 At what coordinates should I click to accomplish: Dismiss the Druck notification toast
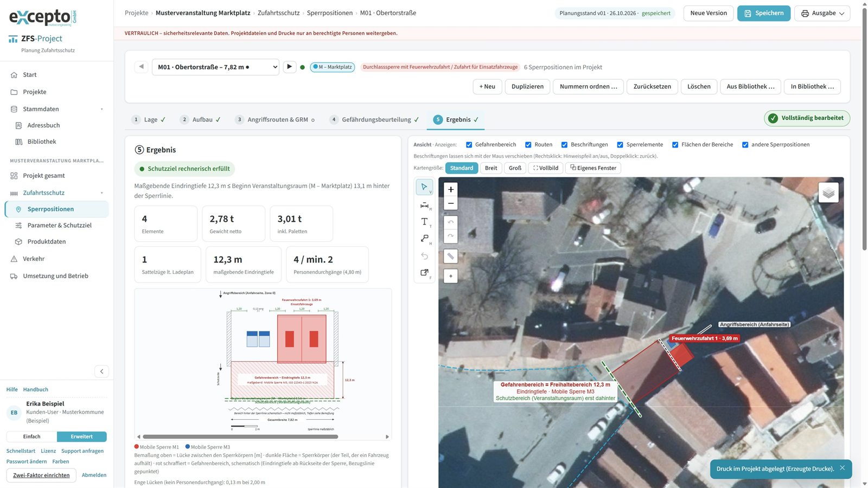(x=842, y=468)
